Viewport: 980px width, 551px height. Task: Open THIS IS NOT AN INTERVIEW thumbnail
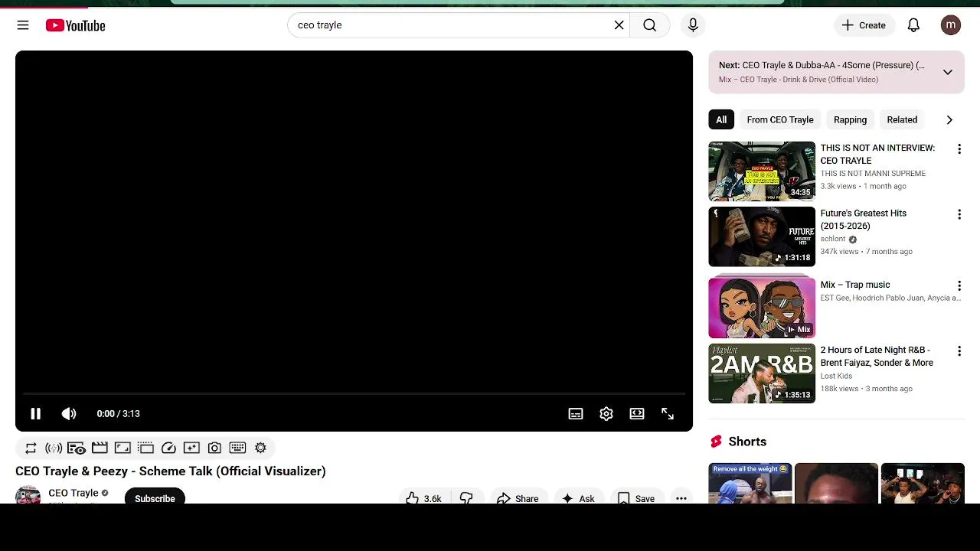coord(762,171)
